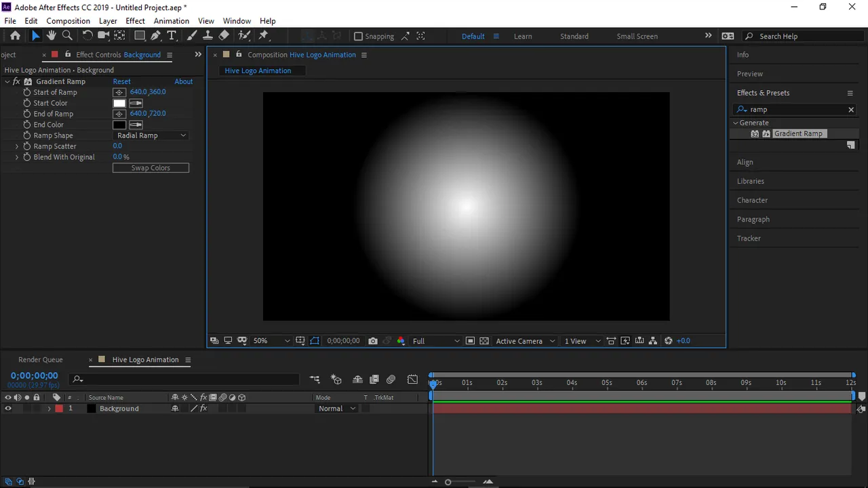868x488 pixels.
Task: Switch to the Render Queue tab
Action: (41, 360)
